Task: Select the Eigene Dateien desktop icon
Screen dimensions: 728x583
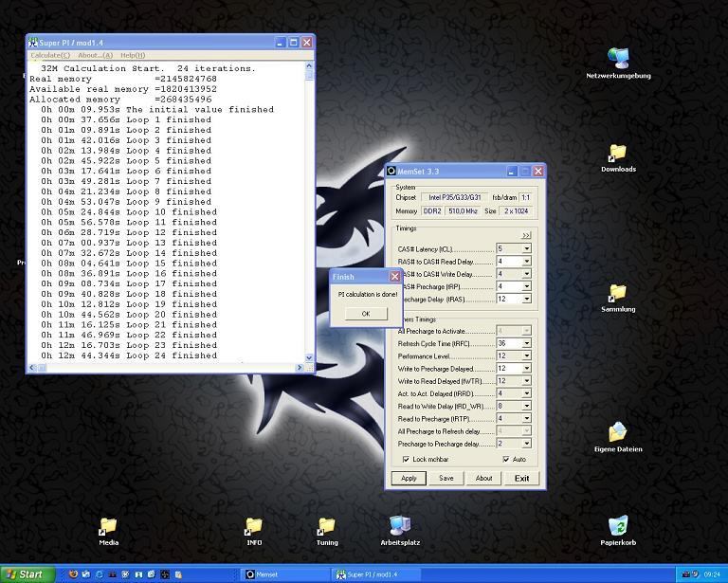Action: click(618, 437)
